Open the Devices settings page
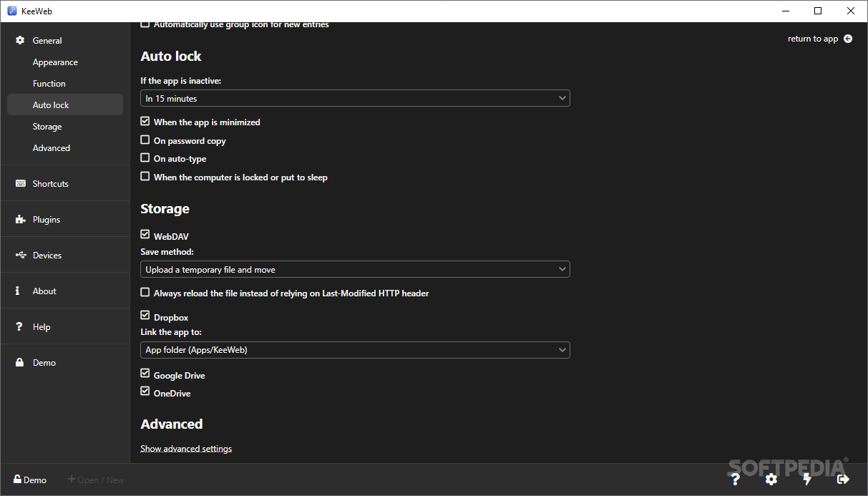 [x=65, y=256]
